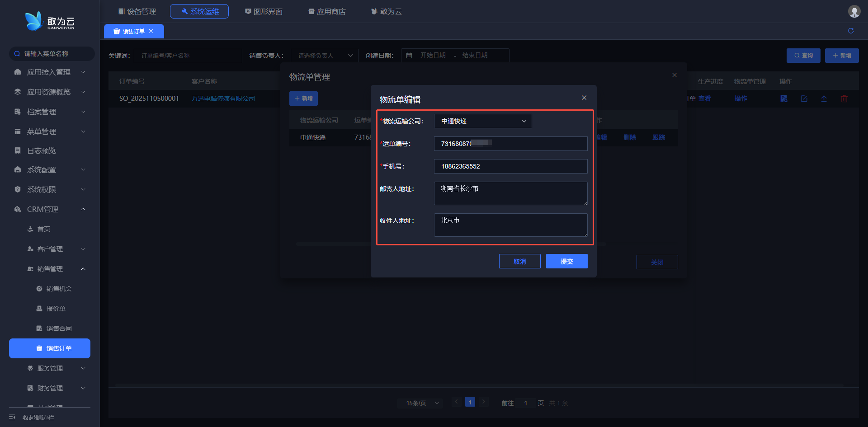The width and height of the screenshot is (868, 427).
Task: Click the 手机号 input field
Action: [510, 166]
